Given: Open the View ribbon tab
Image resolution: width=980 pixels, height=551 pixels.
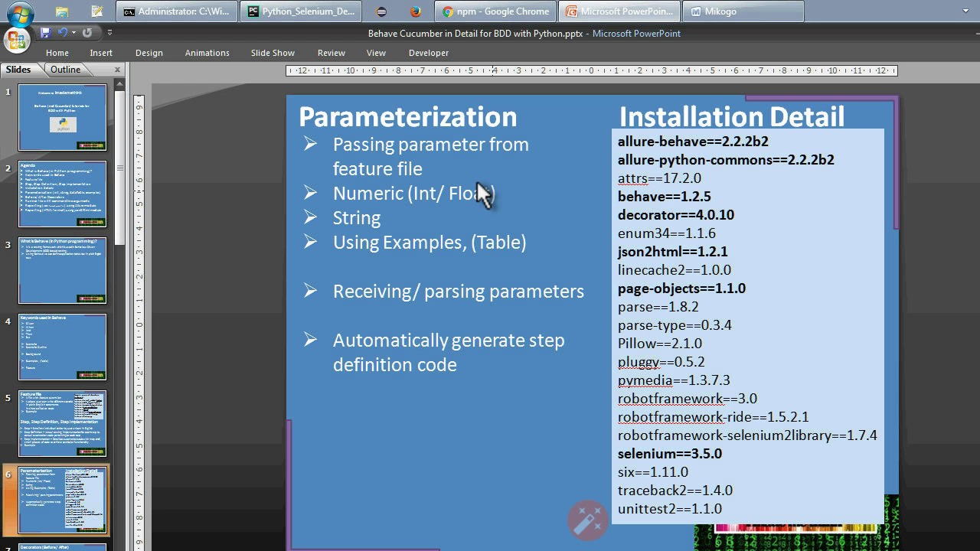Looking at the screenshot, I should coord(376,53).
